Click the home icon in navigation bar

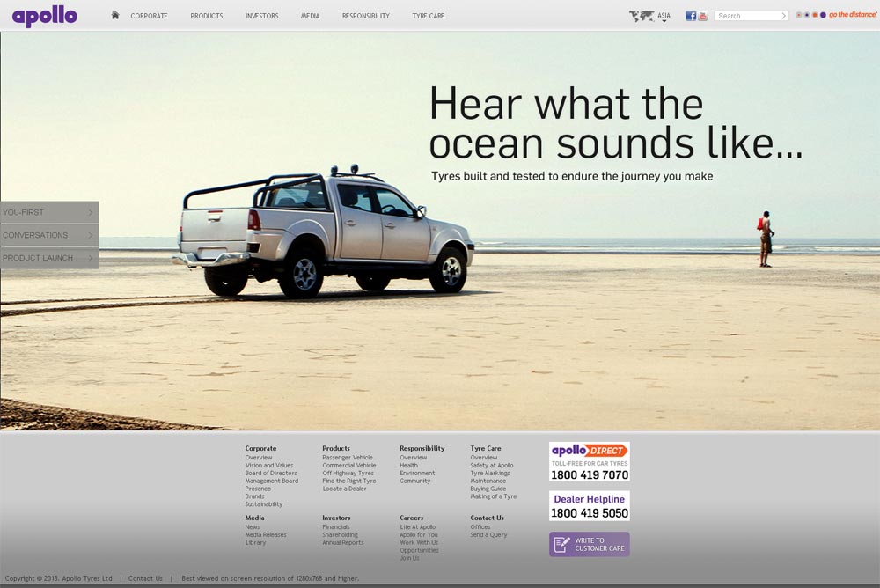115,15
